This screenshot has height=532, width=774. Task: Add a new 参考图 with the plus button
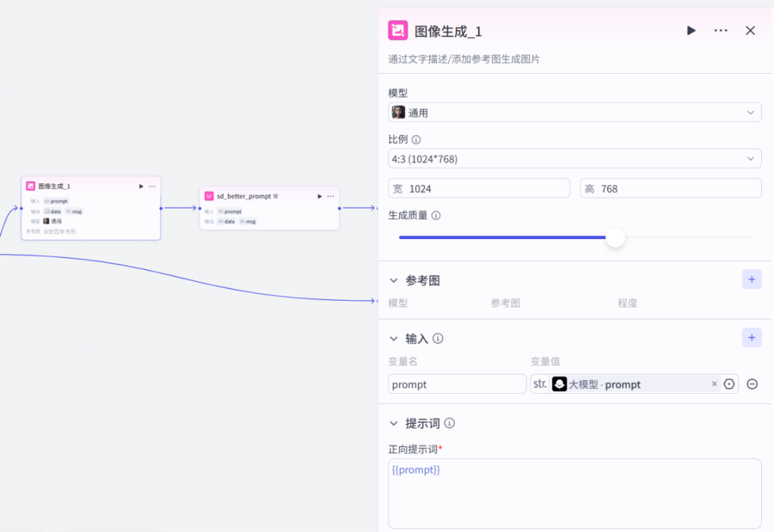click(751, 279)
